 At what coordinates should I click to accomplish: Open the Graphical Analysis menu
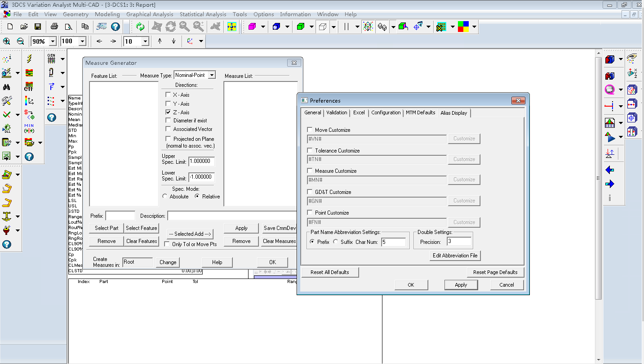150,14
